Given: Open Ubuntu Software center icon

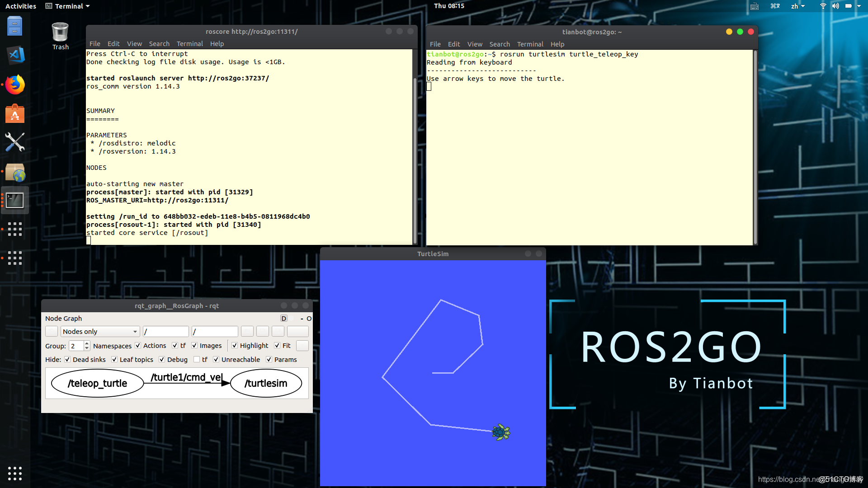Looking at the screenshot, I should 15,114.
